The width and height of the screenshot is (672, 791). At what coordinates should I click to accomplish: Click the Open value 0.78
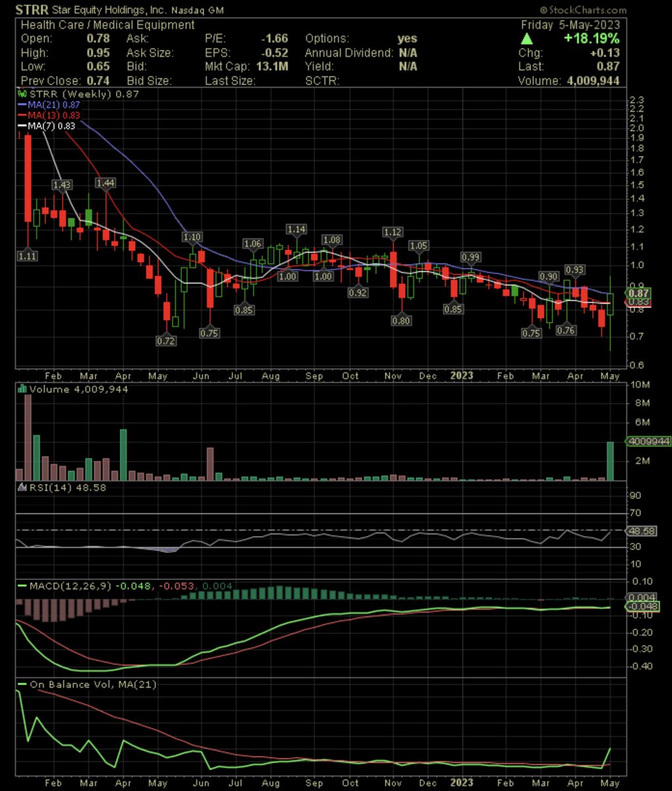coord(99,39)
